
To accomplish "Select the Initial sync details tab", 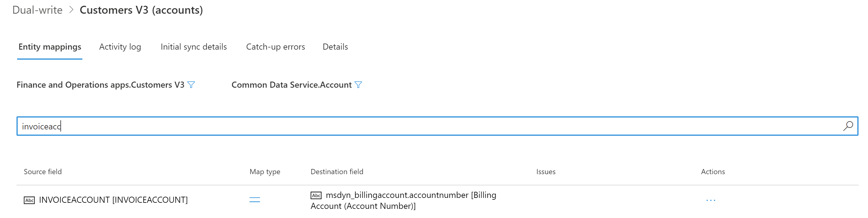I will [x=194, y=47].
